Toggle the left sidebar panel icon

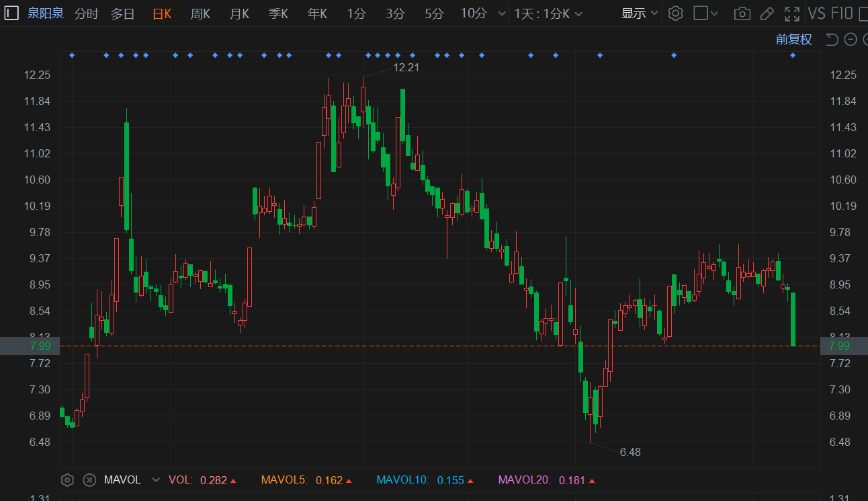click(x=11, y=13)
